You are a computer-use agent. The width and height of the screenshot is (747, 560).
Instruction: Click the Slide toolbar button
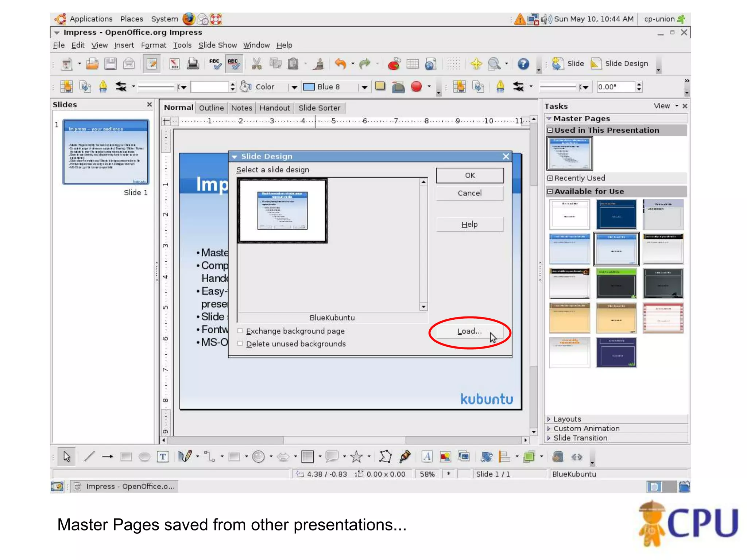(568, 64)
